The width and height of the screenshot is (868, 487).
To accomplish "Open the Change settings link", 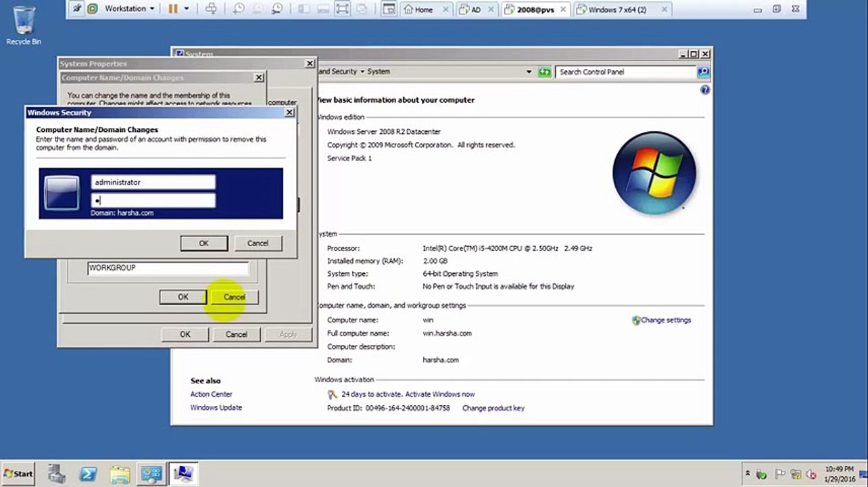I will (x=666, y=320).
